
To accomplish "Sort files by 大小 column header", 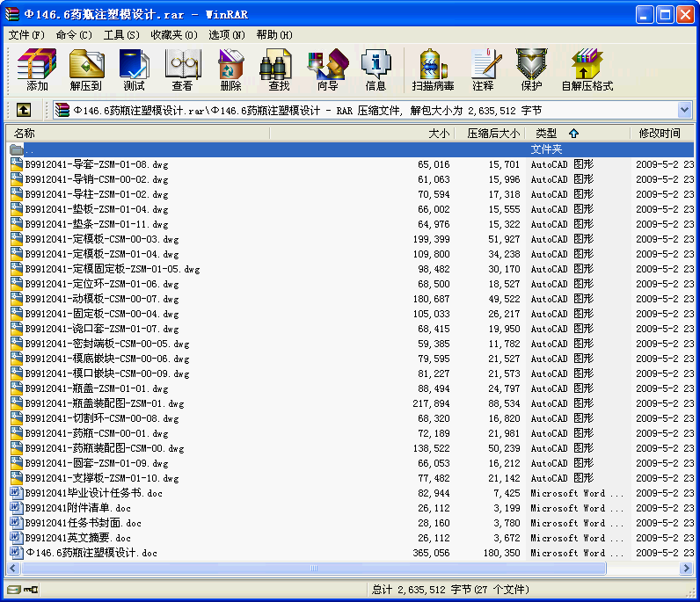I will (x=438, y=134).
